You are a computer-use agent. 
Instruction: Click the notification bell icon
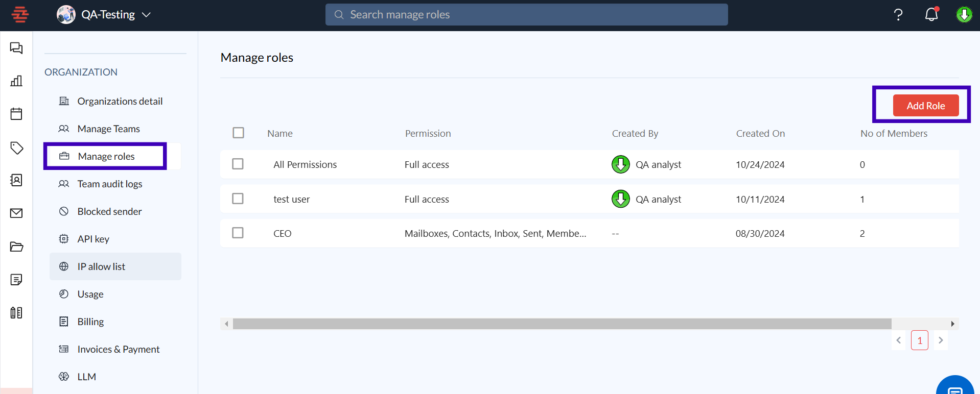(931, 14)
